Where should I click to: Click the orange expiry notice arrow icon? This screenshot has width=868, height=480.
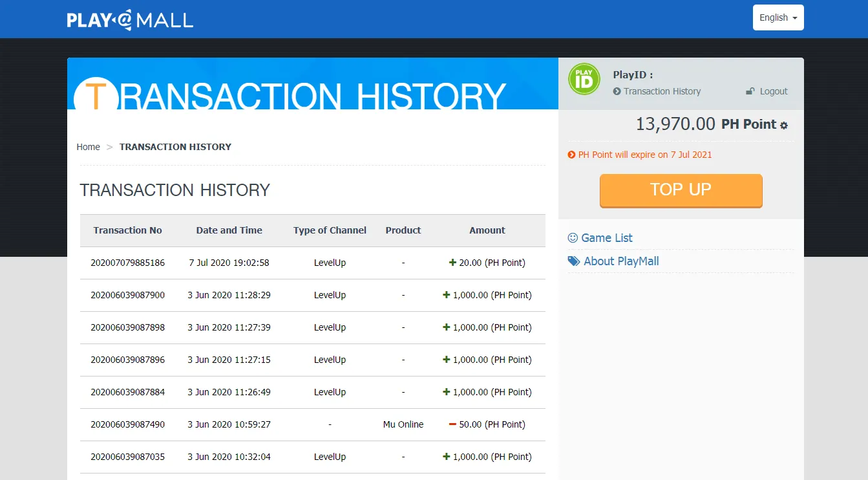click(571, 155)
